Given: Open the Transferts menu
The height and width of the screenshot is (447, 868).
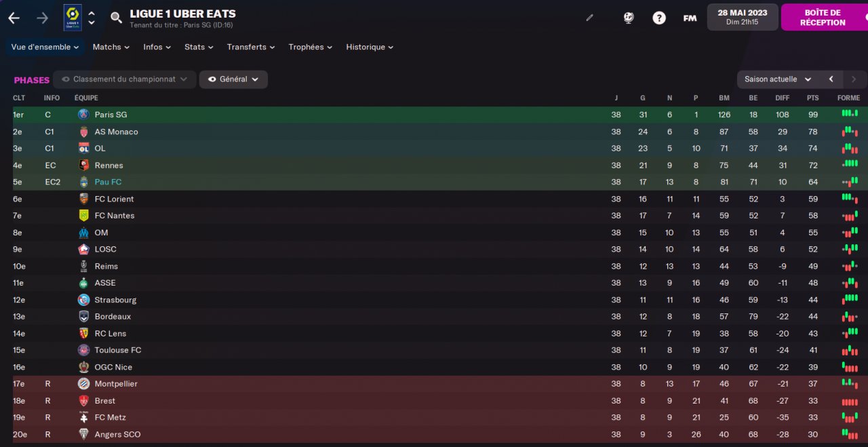Looking at the screenshot, I should pos(250,47).
